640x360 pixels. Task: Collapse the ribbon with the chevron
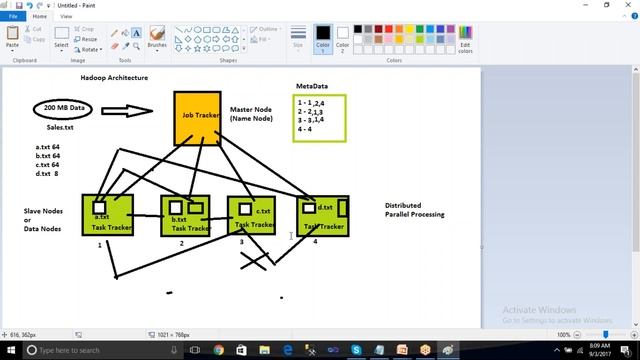[x=624, y=16]
